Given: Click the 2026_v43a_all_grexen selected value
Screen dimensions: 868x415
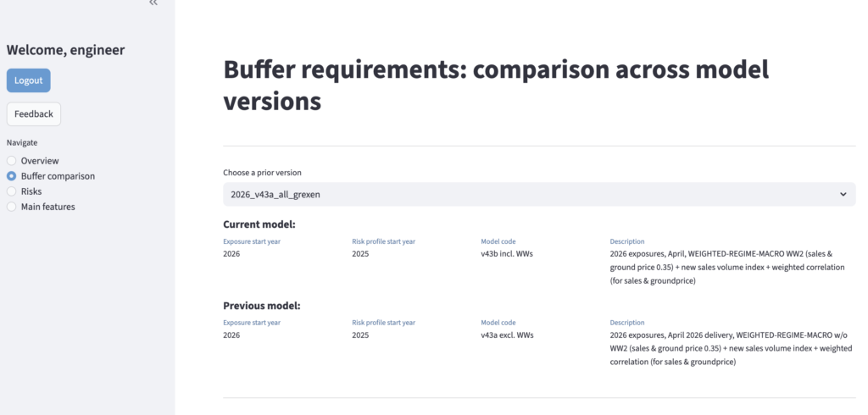Looking at the screenshot, I should (x=275, y=194).
